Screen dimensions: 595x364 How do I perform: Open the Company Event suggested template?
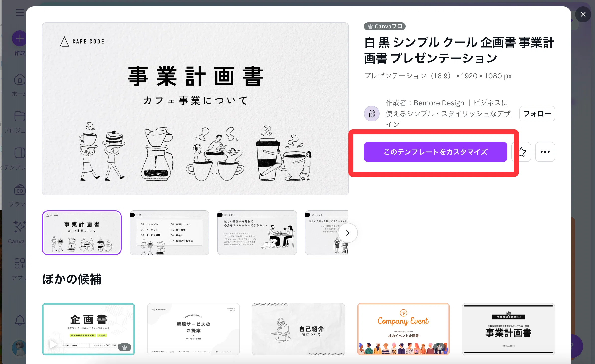pos(403,329)
